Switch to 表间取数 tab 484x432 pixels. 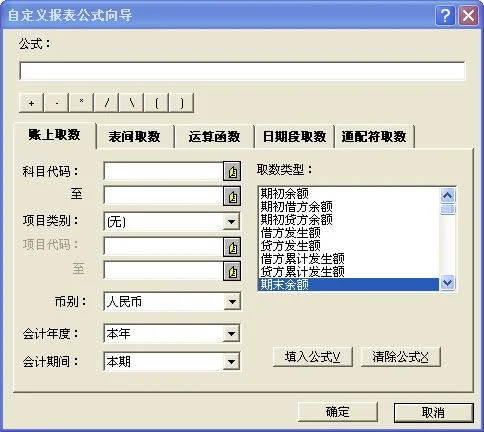click(x=134, y=137)
